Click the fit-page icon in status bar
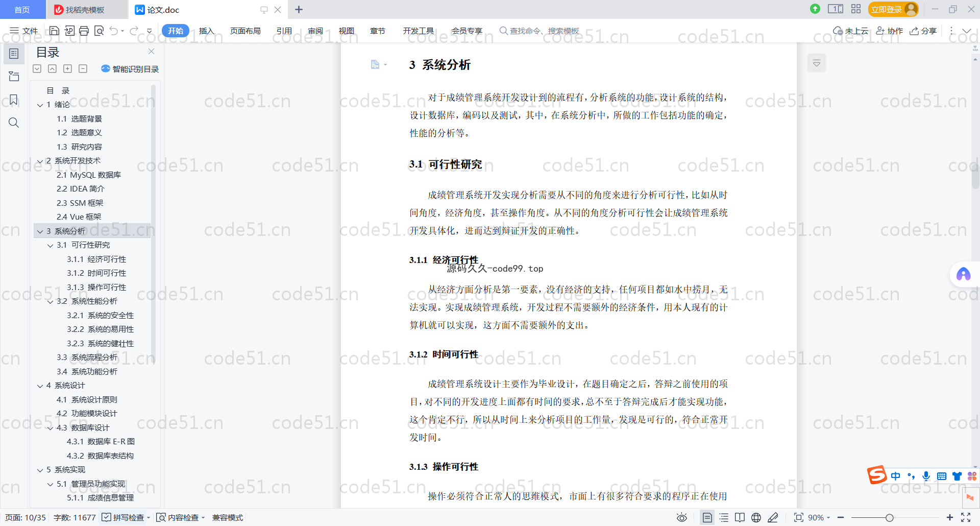980x526 pixels. [x=799, y=517]
